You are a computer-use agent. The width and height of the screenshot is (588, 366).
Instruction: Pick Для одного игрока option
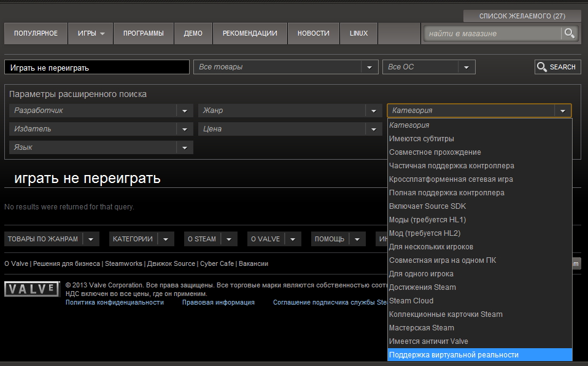pyautogui.click(x=421, y=274)
